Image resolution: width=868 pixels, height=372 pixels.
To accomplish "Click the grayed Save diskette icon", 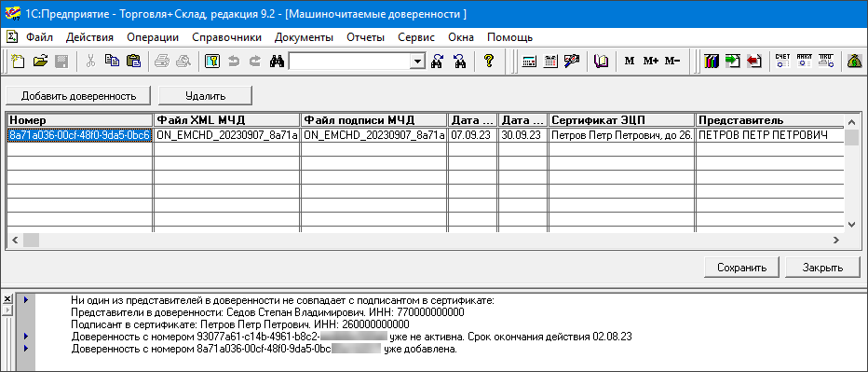I will coord(61,61).
